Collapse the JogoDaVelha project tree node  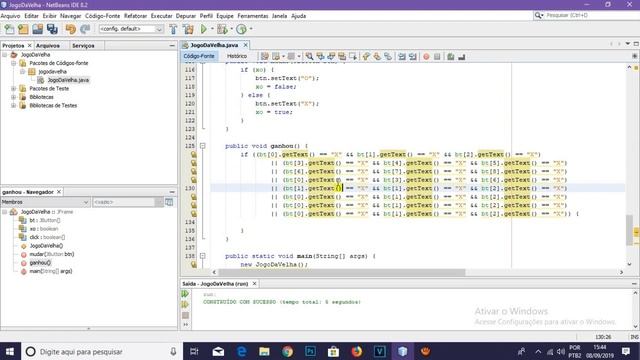pyautogui.click(x=5, y=55)
